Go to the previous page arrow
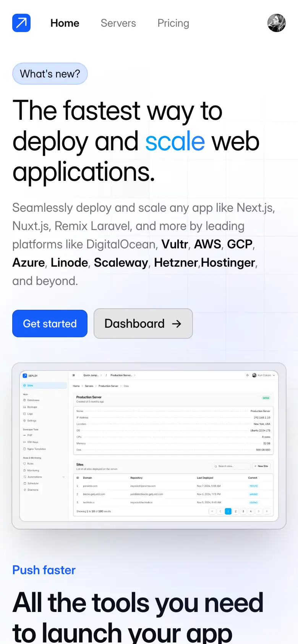The width and height of the screenshot is (298, 644). tap(220, 511)
